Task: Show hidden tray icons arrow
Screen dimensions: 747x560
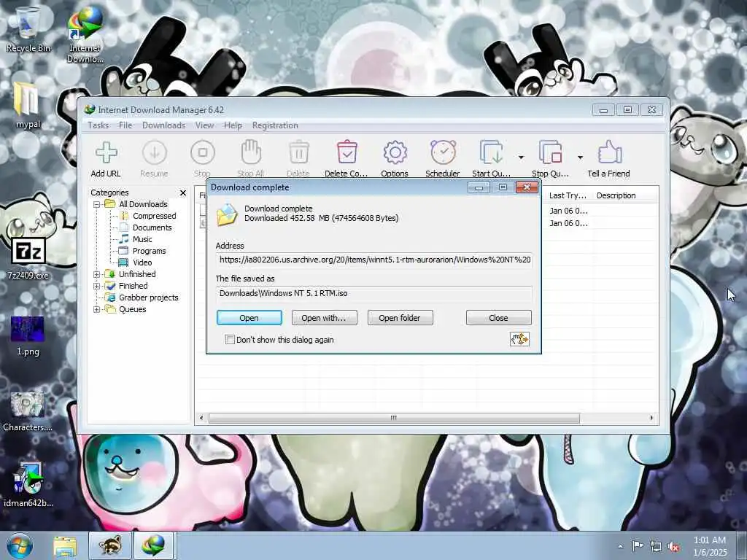Action: 620,546
